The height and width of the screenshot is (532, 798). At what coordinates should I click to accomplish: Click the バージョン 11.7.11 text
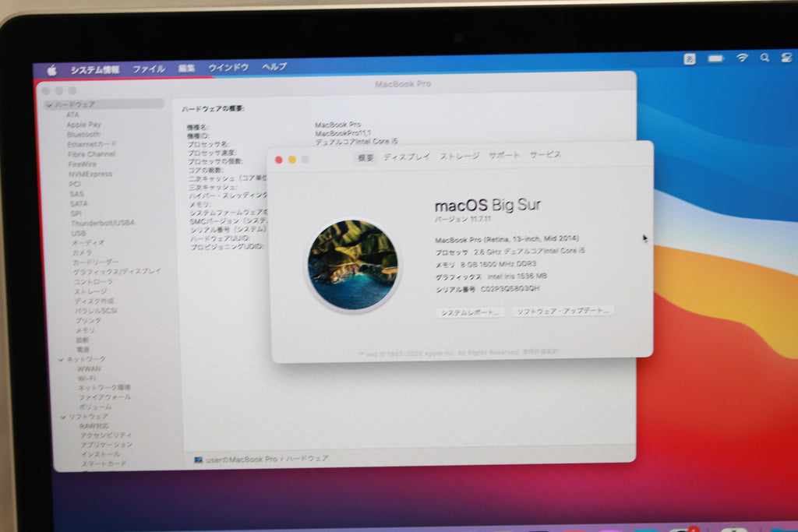[463, 219]
